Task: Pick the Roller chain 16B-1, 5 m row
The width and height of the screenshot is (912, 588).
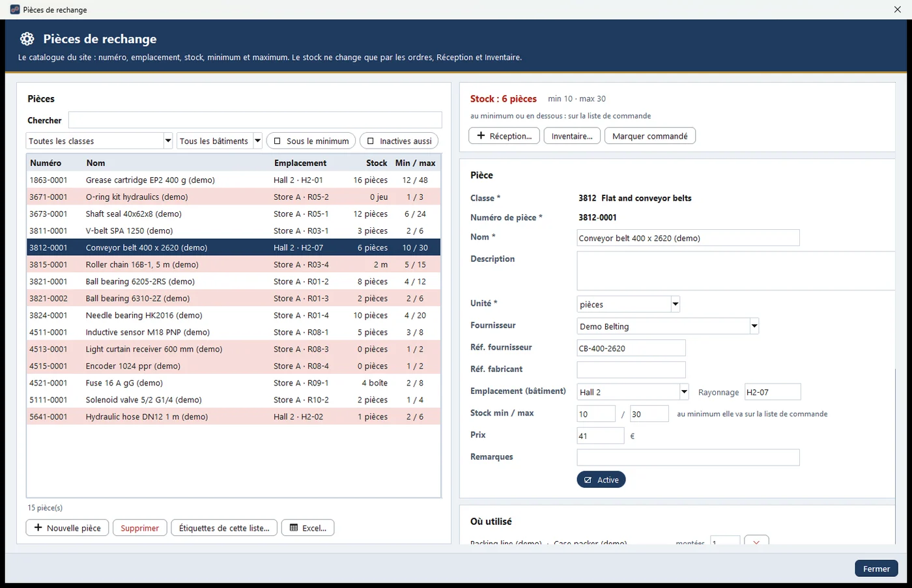Action: pyautogui.click(x=234, y=264)
